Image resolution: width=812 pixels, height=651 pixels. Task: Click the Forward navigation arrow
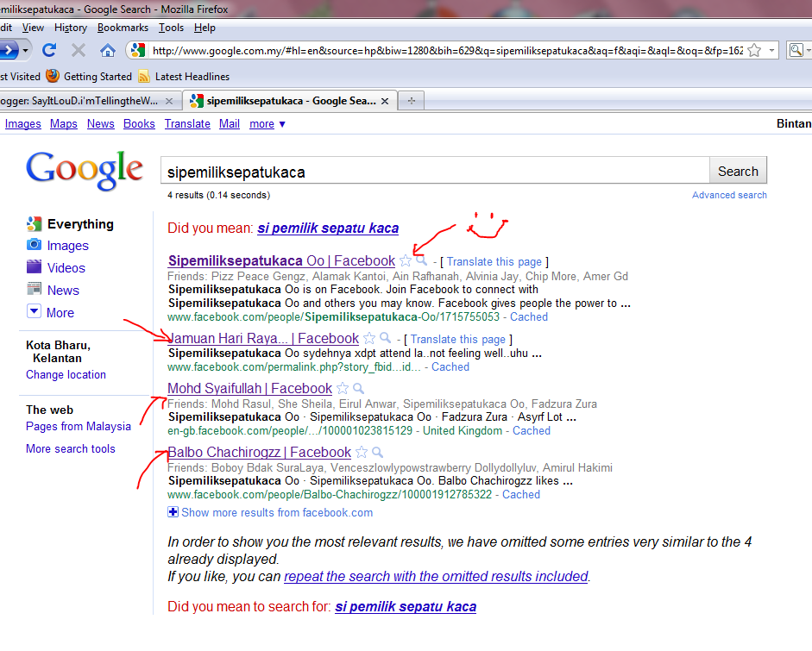(x=9, y=50)
